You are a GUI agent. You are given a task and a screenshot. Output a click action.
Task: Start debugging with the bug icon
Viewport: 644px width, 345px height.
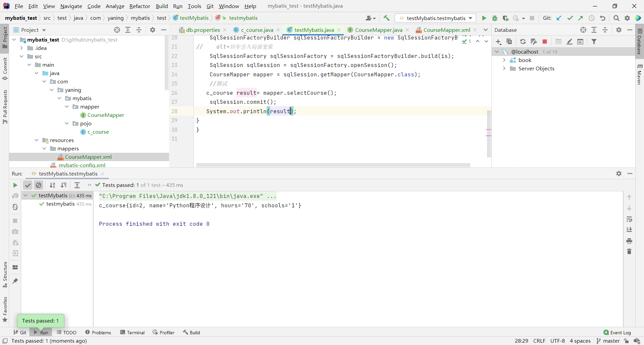pos(495,18)
